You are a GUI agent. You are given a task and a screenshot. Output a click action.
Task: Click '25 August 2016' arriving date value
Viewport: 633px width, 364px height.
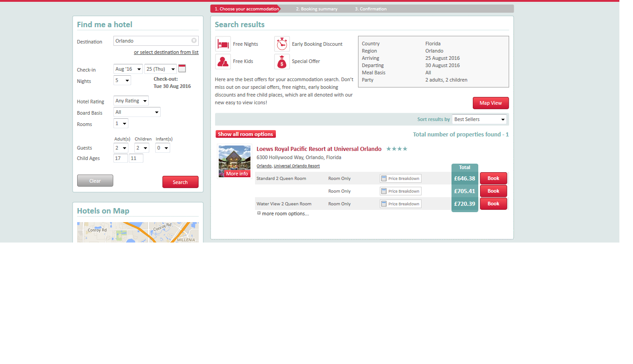tap(443, 58)
